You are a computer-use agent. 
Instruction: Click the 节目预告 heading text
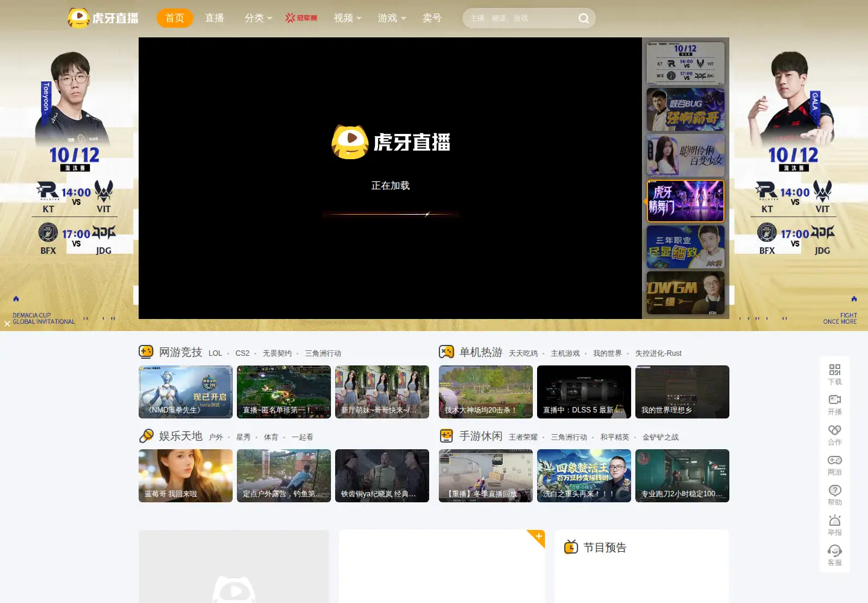605,548
